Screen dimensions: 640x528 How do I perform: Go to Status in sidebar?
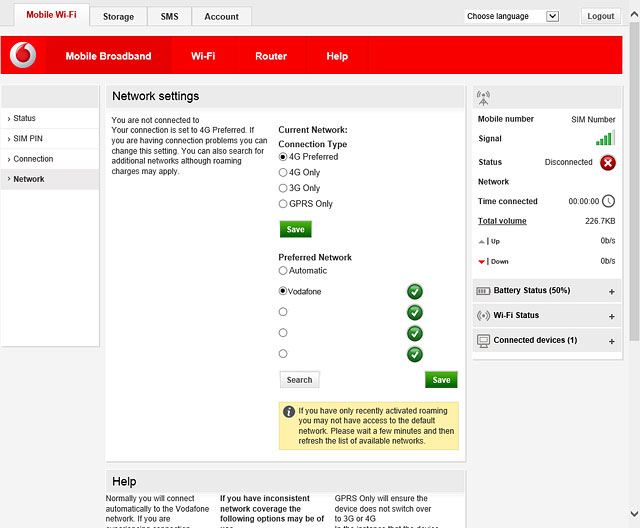(x=50, y=118)
